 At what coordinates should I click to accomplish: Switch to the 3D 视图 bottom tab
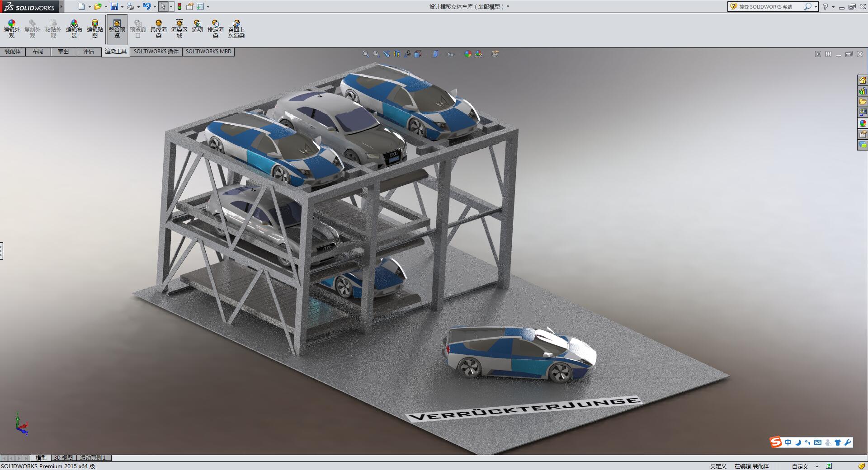tap(64, 458)
